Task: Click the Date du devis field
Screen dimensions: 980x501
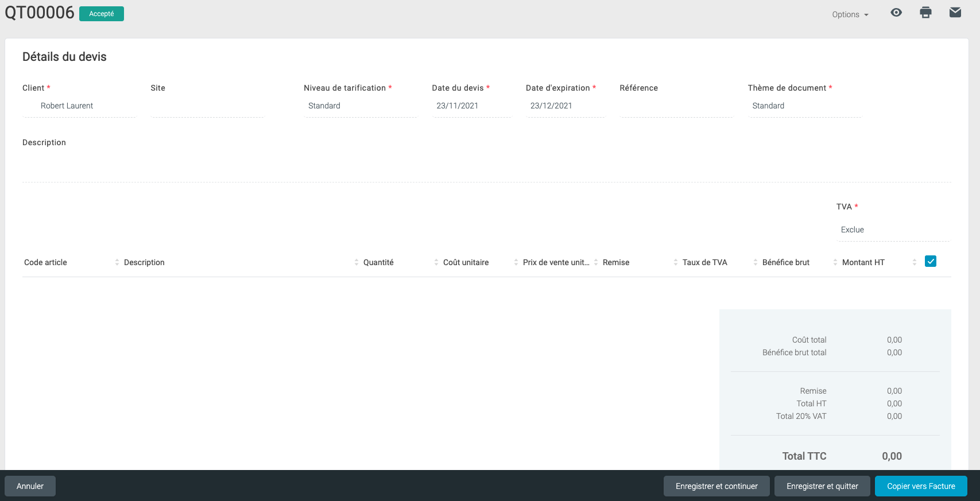Action: pos(471,106)
